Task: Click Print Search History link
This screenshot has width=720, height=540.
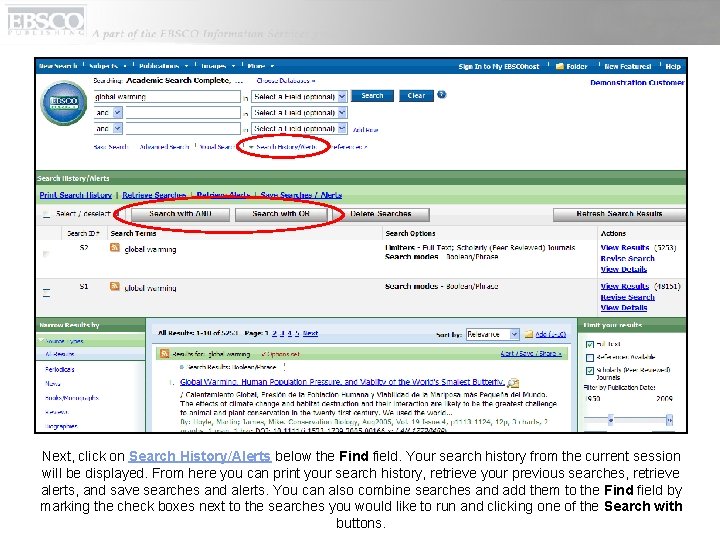Action: click(76, 195)
